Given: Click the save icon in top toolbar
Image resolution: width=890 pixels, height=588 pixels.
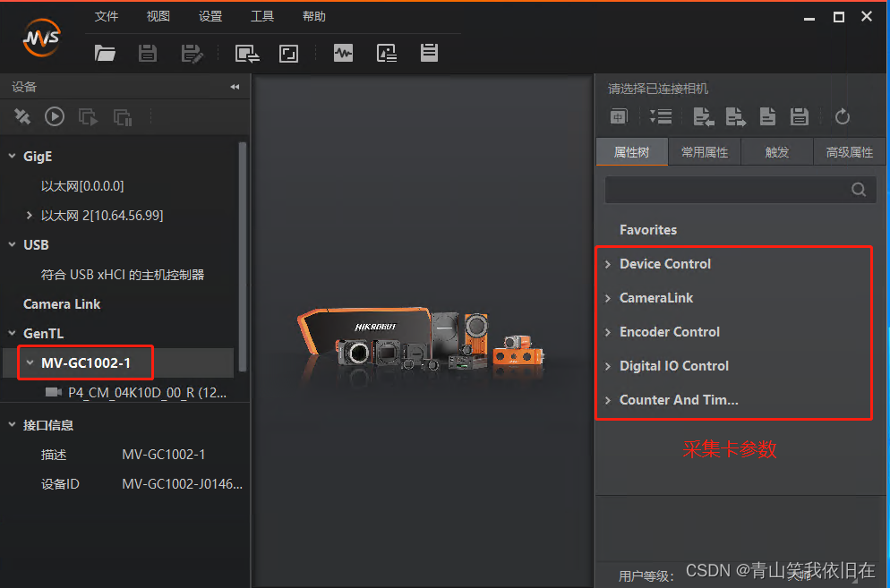Looking at the screenshot, I should point(148,54).
